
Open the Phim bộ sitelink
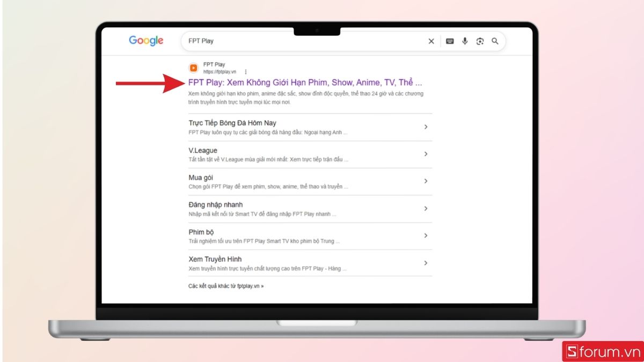click(201, 232)
